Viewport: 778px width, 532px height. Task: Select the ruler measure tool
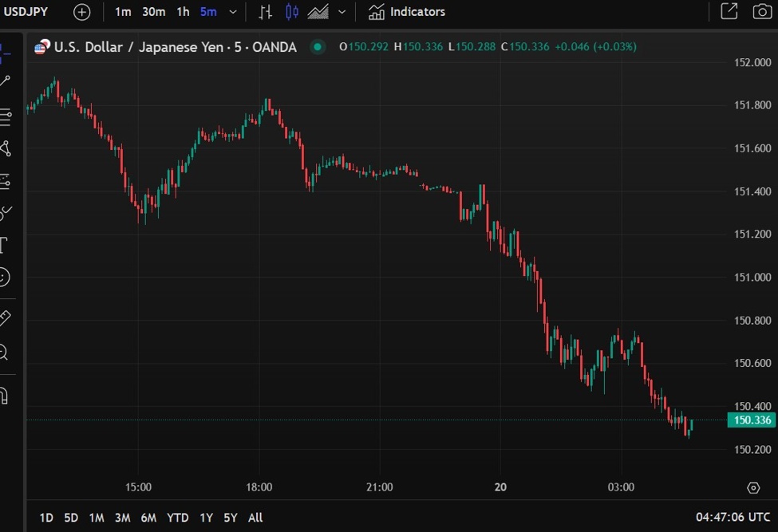coord(5,317)
